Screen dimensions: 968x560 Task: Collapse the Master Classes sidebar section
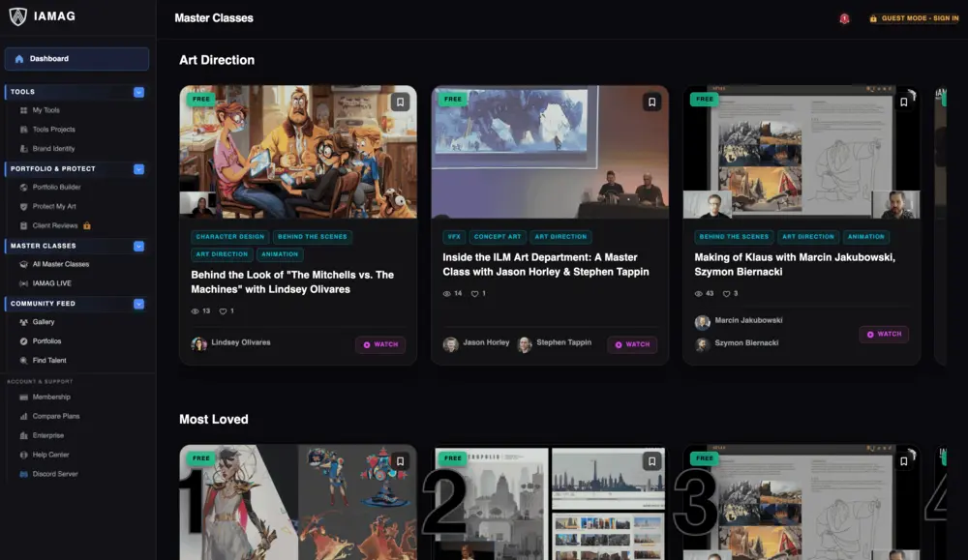[138, 246]
